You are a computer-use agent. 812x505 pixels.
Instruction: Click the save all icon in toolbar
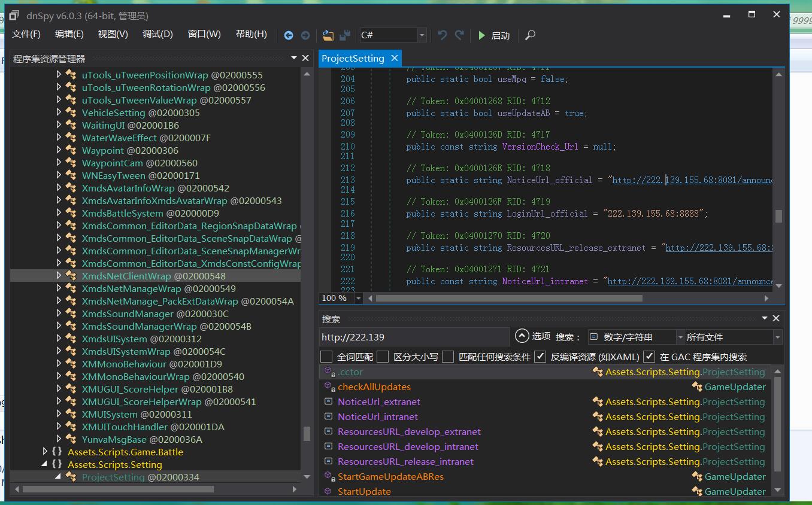pyautogui.click(x=345, y=35)
